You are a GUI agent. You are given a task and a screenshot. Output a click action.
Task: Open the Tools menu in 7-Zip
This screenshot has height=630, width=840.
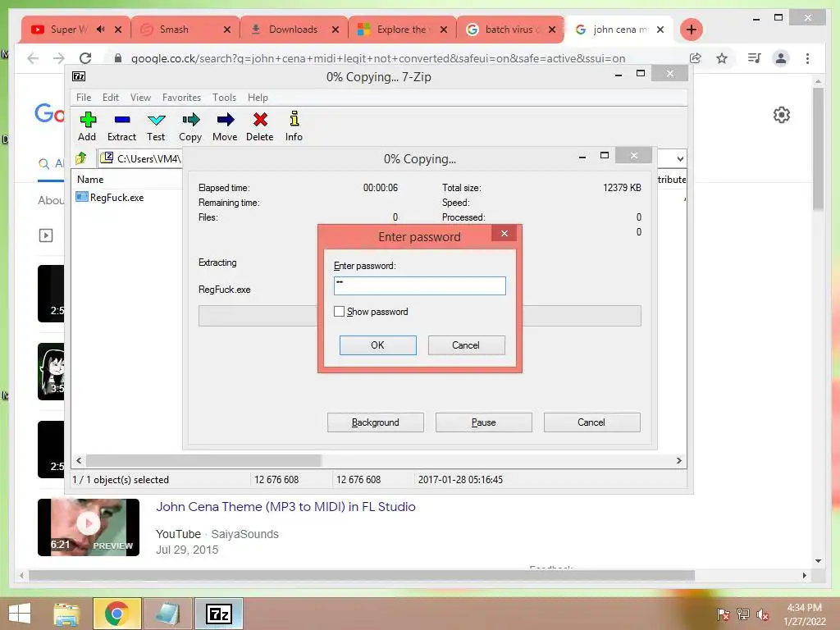point(224,98)
